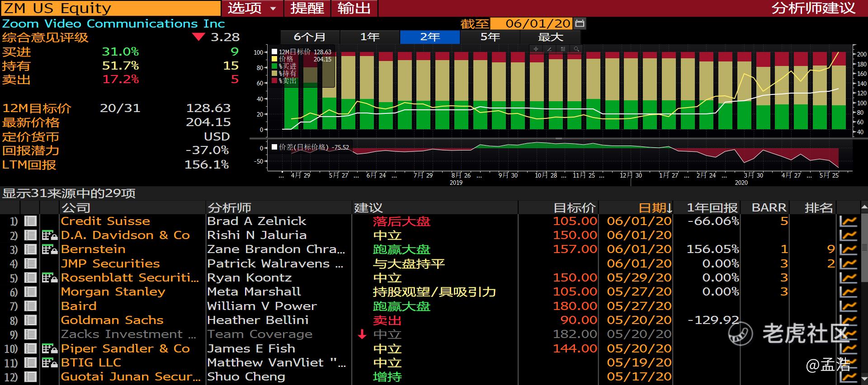Click the 157.00 target price cell
Viewport: 868px width, 385px height.
tap(575, 249)
